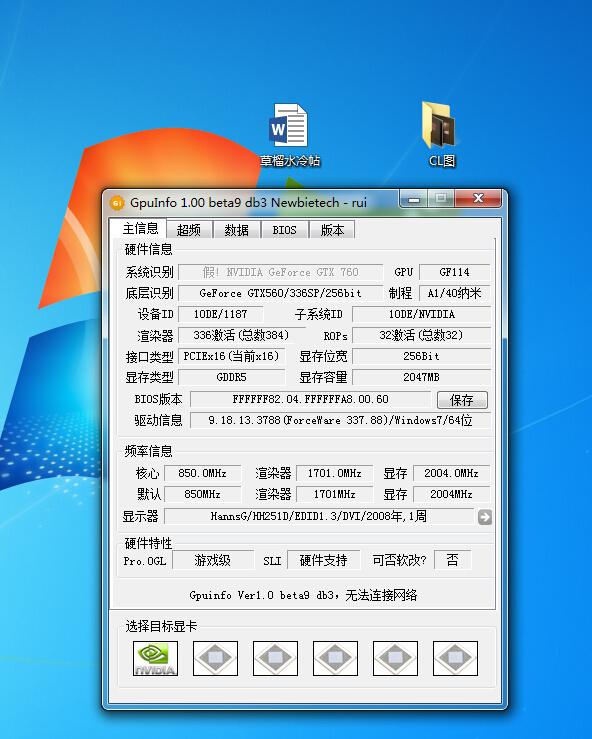Click the GpuInfo title bar app icon
Screen dimensions: 592x739
[x=116, y=203]
